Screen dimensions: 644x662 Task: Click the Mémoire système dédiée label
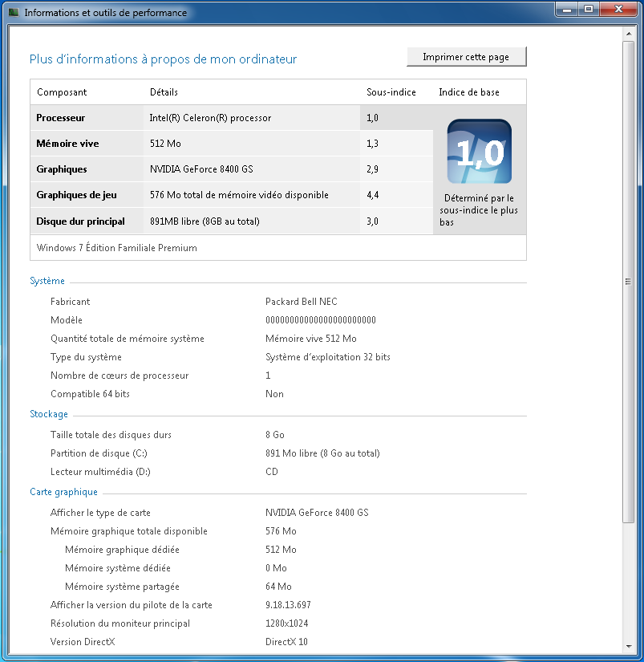118,568
